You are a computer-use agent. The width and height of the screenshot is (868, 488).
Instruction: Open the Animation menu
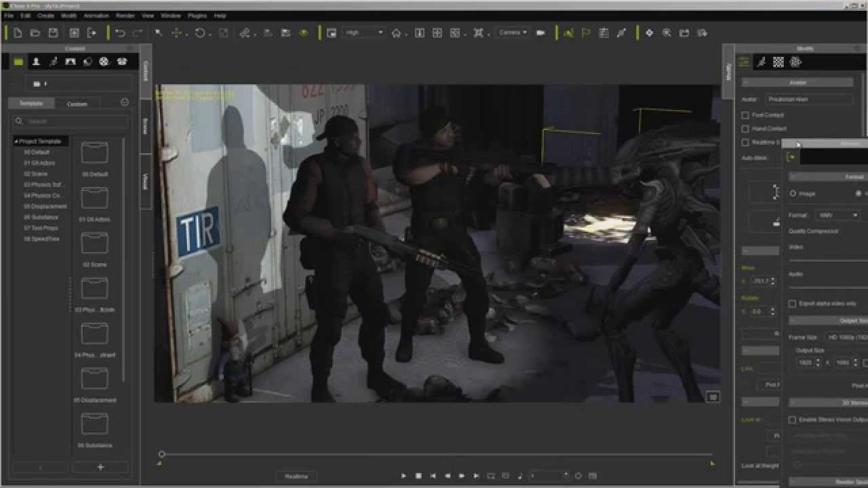tap(96, 15)
